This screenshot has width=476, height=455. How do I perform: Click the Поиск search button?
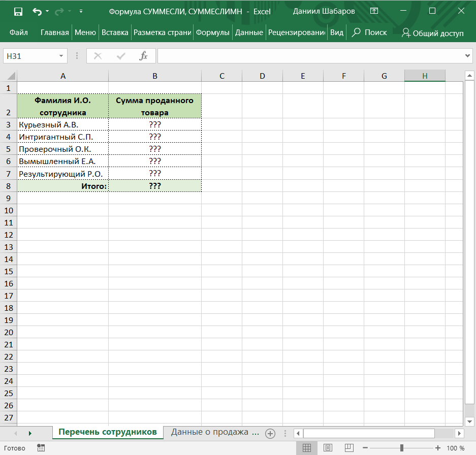pyautogui.click(x=370, y=32)
